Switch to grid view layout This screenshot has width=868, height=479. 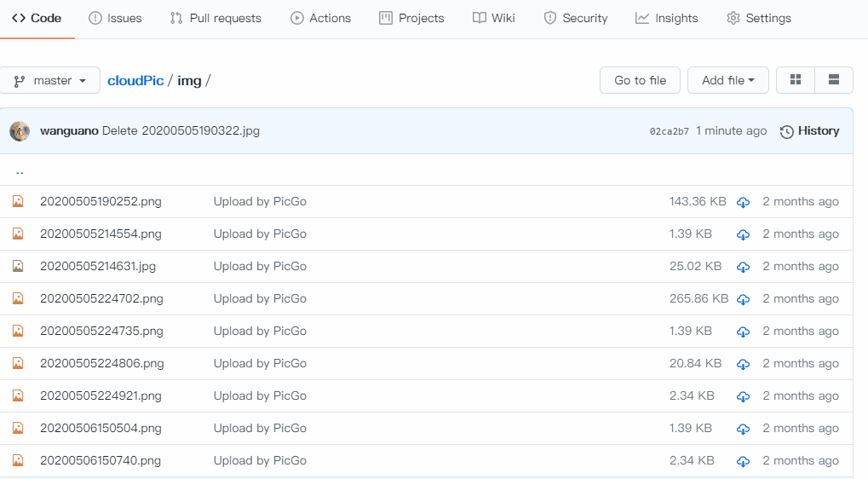(796, 80)
